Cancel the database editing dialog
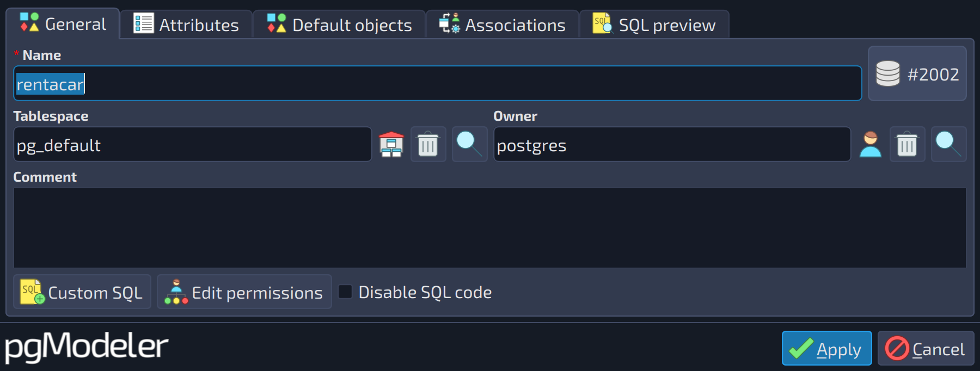 click(926, 349)
